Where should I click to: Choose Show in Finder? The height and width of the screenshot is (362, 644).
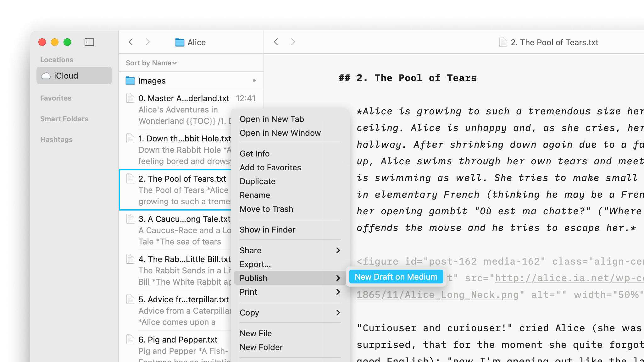click(267, 230)
